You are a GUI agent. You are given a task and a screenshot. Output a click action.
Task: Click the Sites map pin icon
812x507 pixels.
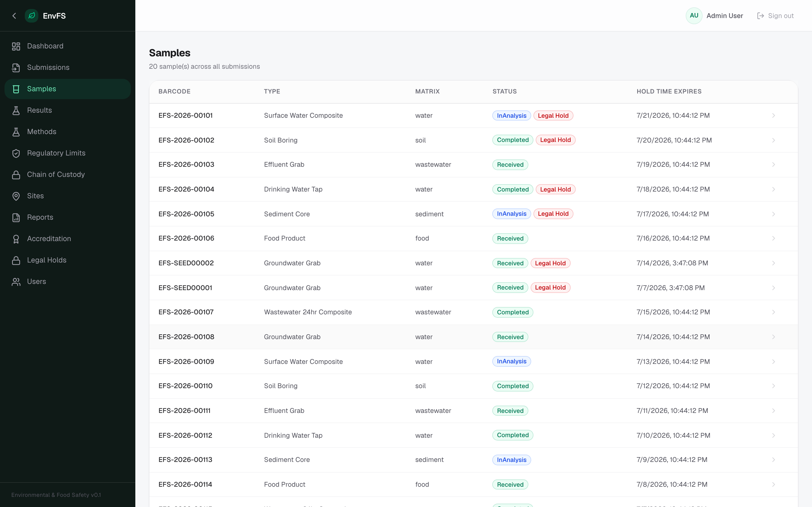click(x=16, y=196)
